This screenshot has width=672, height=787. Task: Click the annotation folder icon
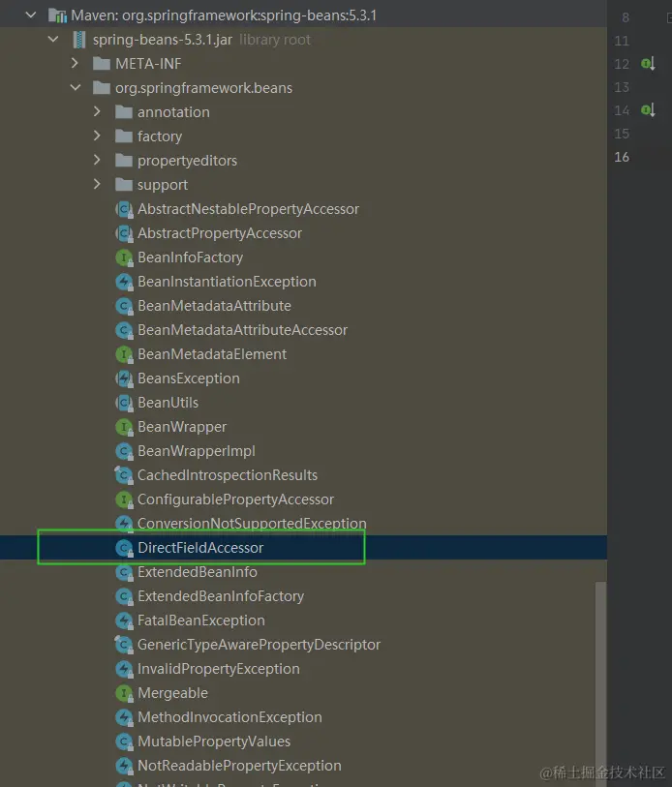click(124, 112)
